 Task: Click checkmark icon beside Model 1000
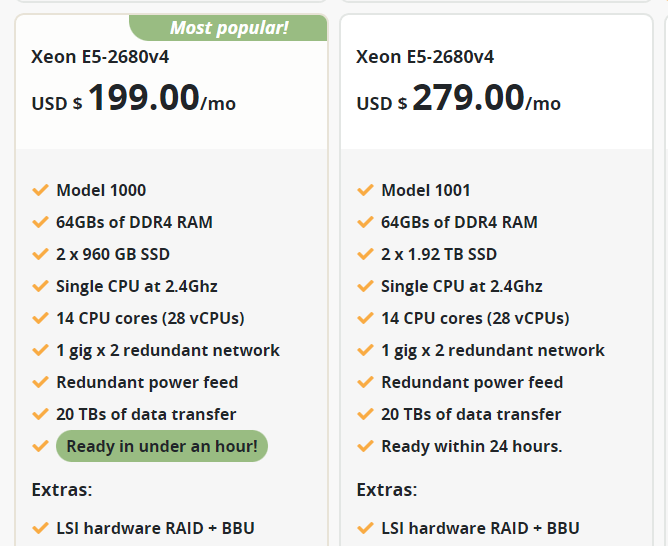(40, 190)
